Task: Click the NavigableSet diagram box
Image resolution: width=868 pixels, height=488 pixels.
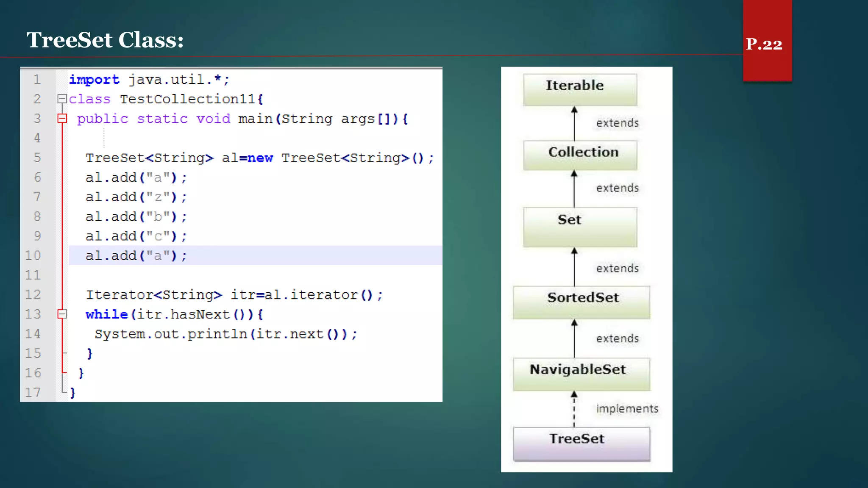Action: [581, 374]
